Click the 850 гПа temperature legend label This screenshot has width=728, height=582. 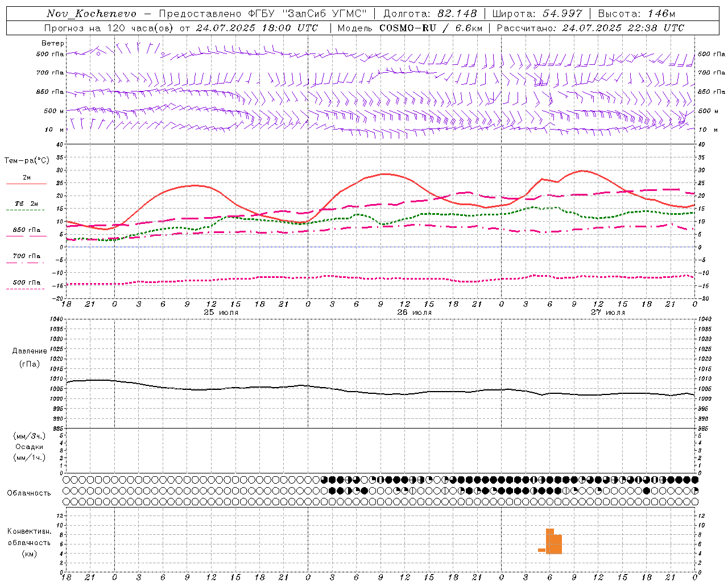click(27, 230)
